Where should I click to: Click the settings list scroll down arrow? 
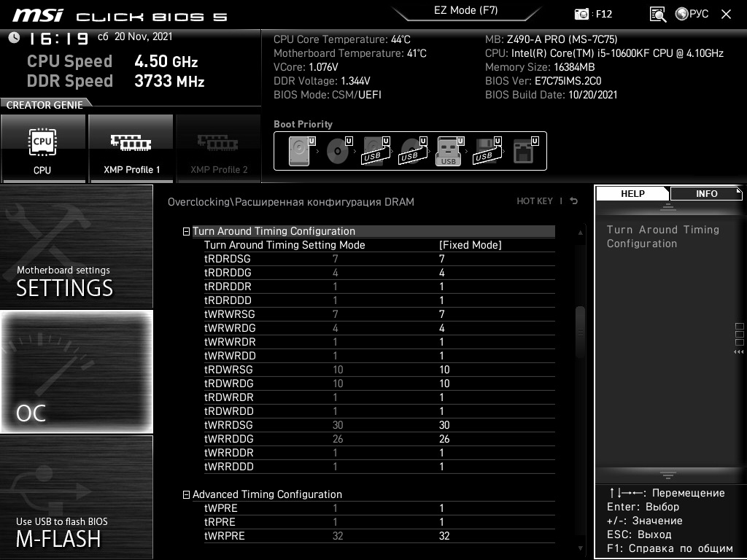[x=580, y=548]
